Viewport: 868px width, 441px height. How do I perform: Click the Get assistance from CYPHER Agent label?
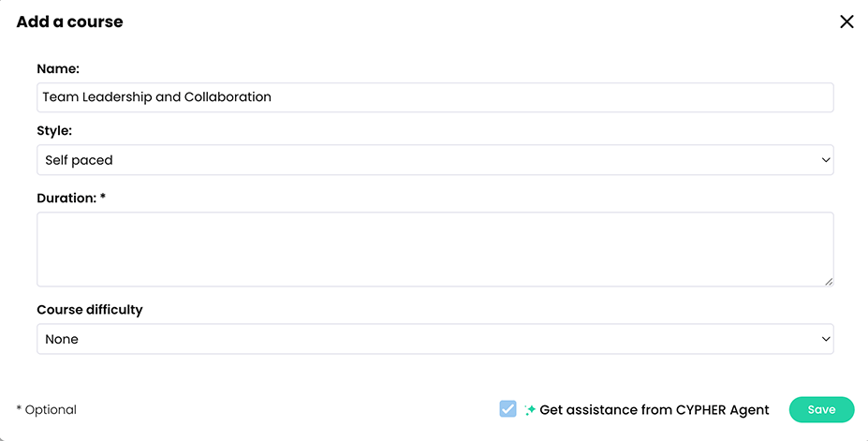[x=654, y=410]
